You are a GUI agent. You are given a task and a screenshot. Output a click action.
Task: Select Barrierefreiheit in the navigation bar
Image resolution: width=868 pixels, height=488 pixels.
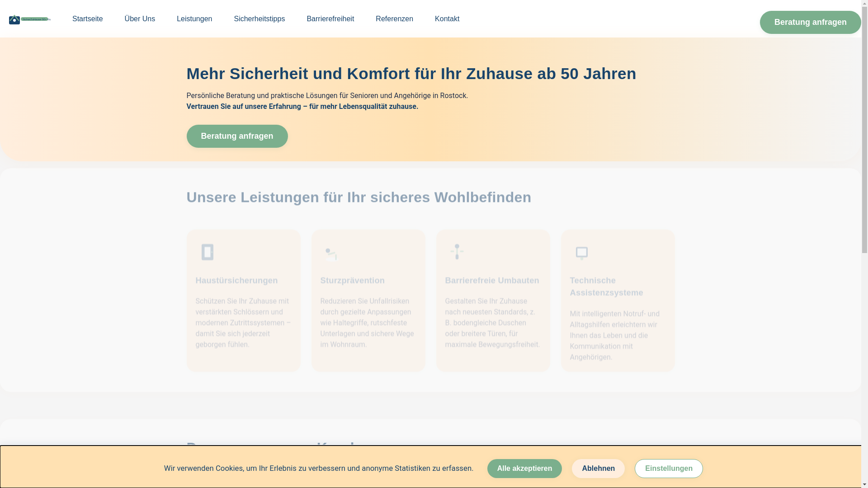tap(330, 19)
